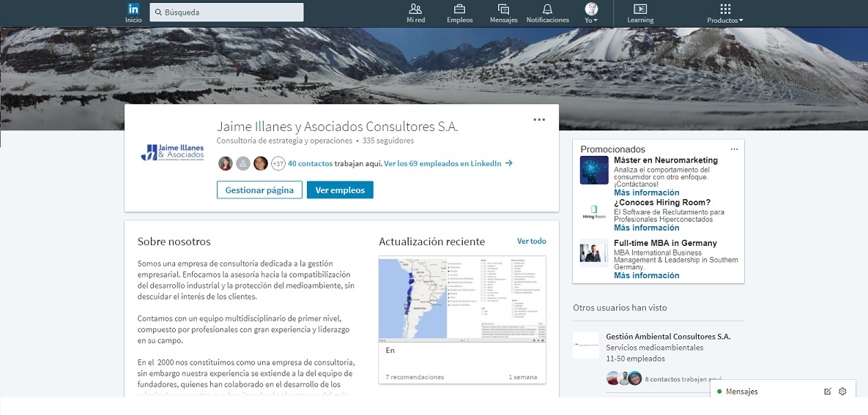Click the Servicios medioambientales text
The height and width of the screenshot is (415, 868).
655,348
